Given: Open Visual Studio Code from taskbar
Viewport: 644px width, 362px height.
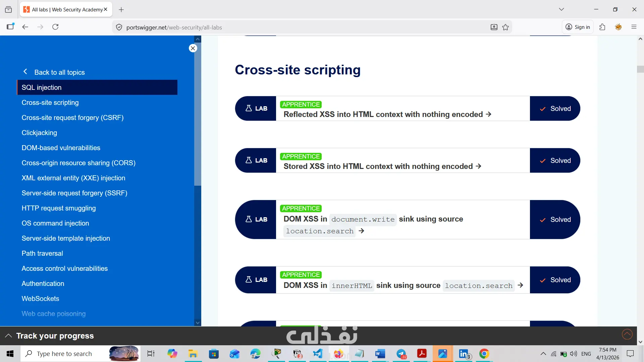Looking at the screenshot, I should click(318, 354).
